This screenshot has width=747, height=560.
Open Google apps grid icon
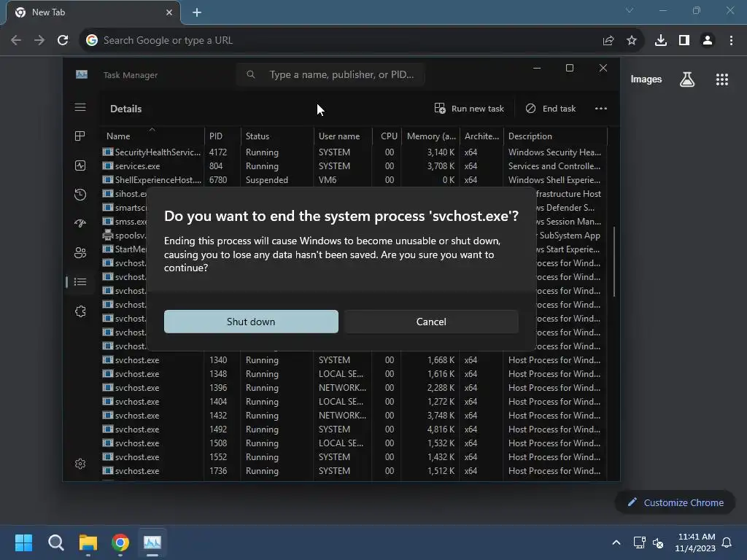[x=721, y=79]
